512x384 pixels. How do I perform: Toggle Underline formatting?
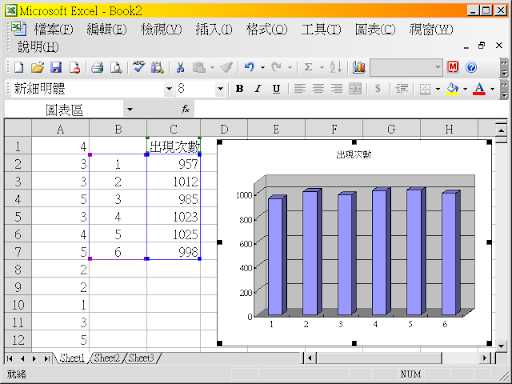point(276,89)
